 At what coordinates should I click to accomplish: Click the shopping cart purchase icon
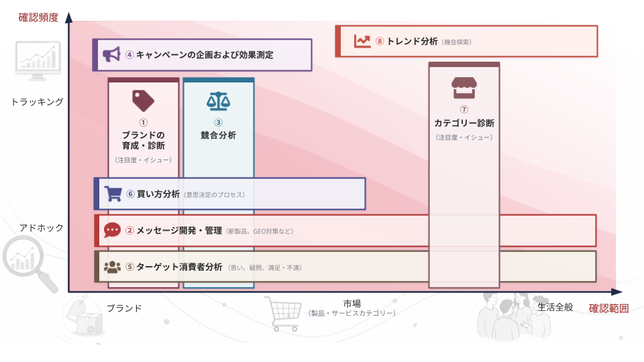click(113, 194)
